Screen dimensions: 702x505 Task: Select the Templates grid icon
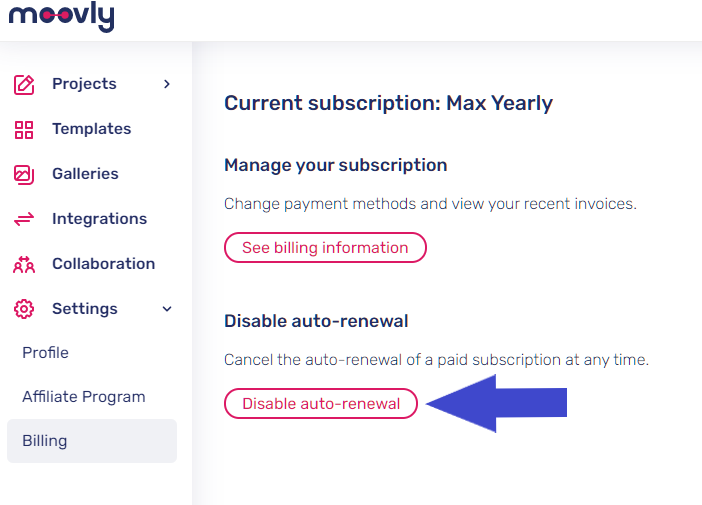pyautogui.click(x=24, y=130)
